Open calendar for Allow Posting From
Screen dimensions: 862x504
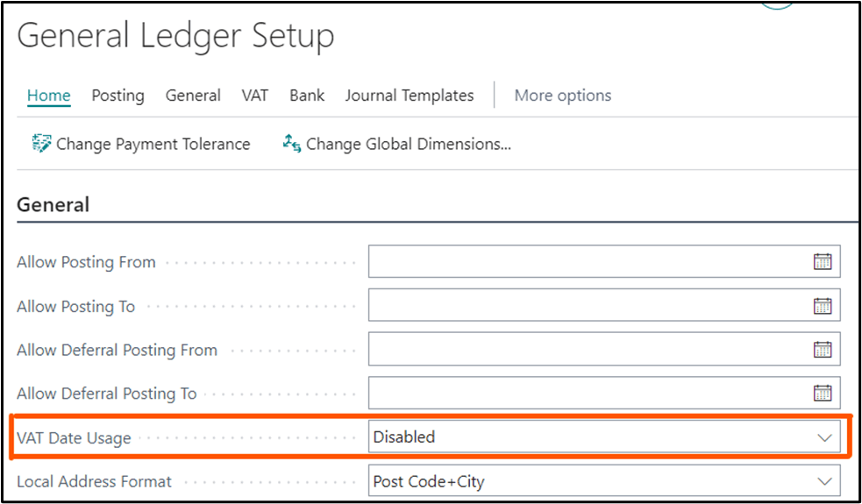(x=823, y=261)
